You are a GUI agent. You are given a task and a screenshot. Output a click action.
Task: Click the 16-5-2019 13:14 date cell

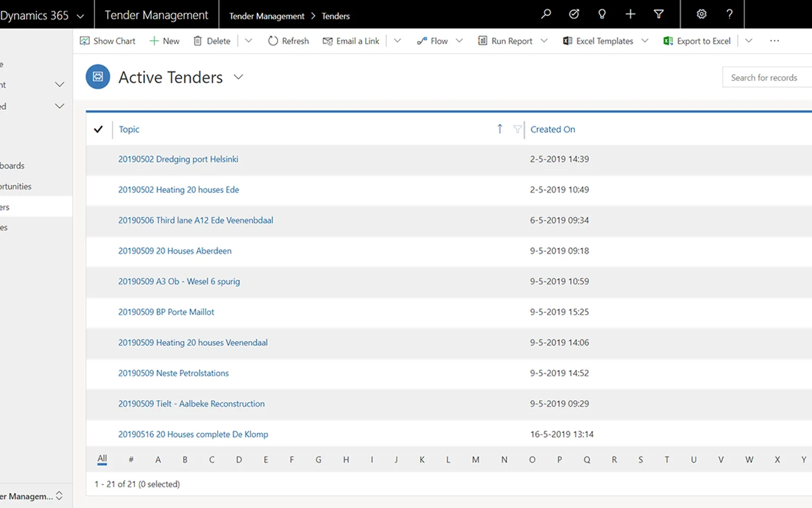coord(562,434)
